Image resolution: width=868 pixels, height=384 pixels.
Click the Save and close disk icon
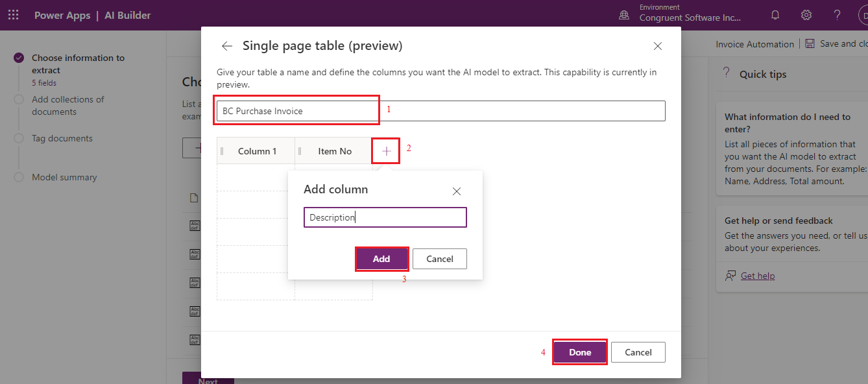point(810,43)
